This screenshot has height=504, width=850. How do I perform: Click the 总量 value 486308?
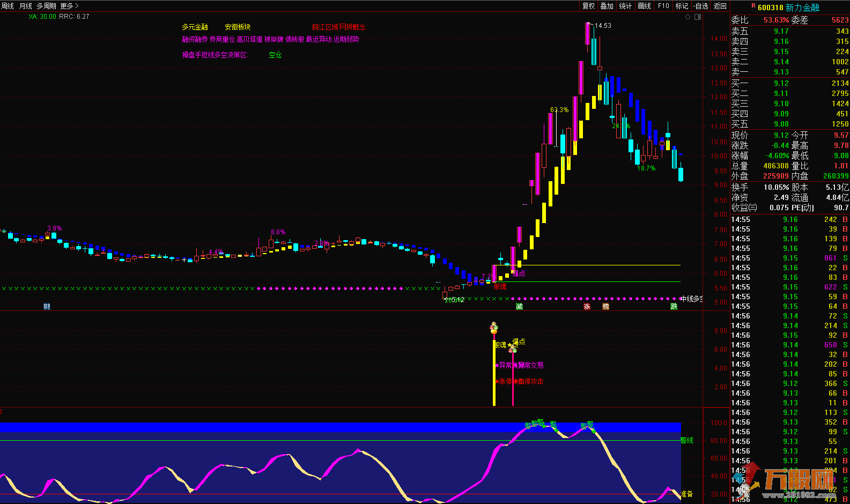[x=776, y=166]
